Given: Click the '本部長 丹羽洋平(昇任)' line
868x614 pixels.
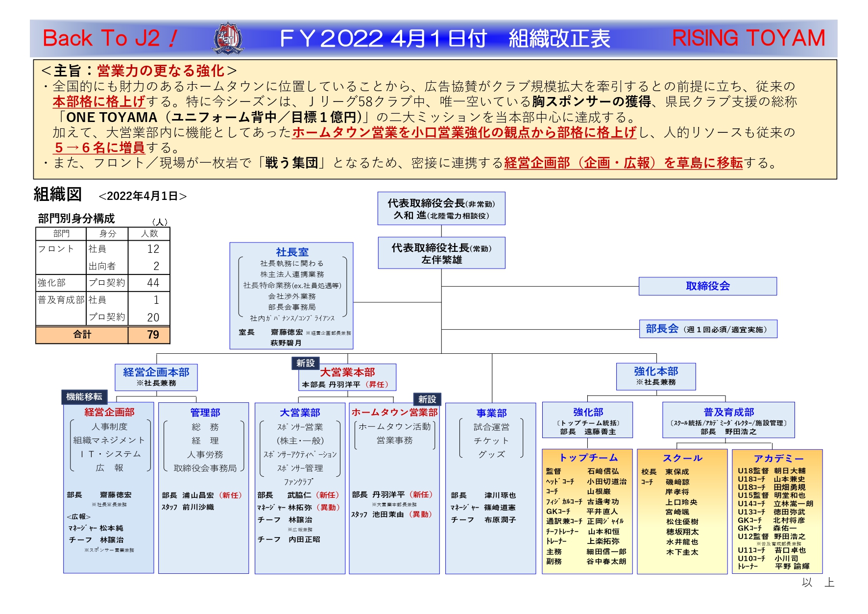Looking at the screenshot, I should [346, 385].
